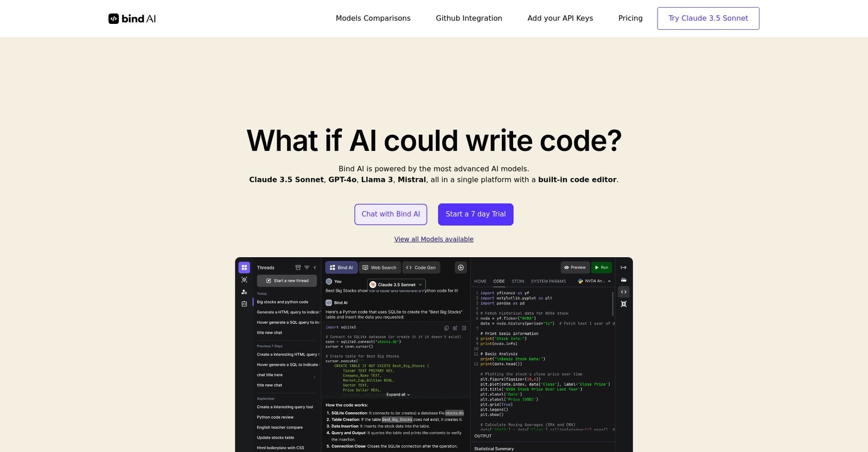
Task: Select thread Create a interesting HTML query
Action: pos(288,354)
